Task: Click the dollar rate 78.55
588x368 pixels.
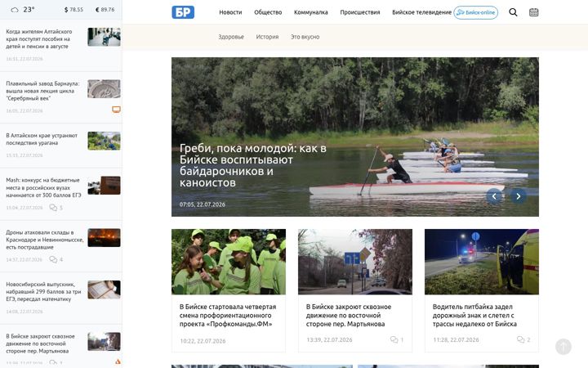Action: point(73,10)
